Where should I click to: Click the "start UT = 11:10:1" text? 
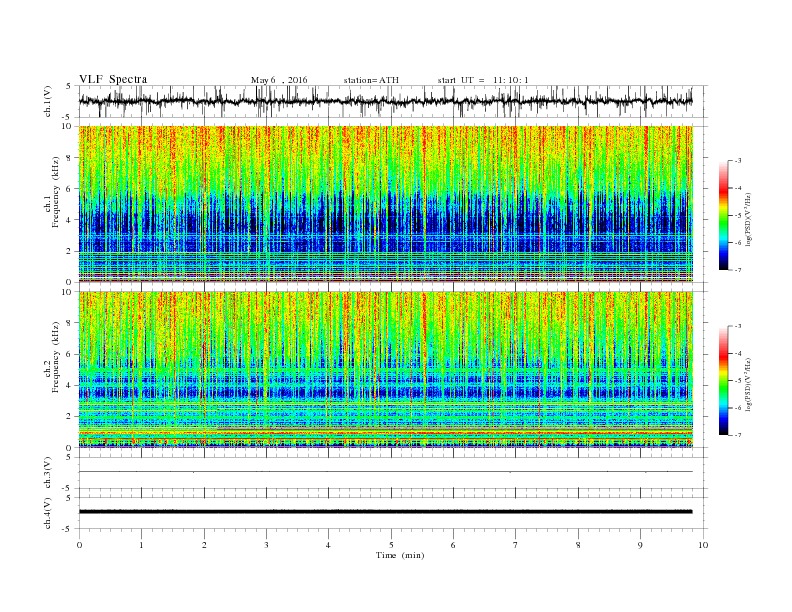[483, 80]
